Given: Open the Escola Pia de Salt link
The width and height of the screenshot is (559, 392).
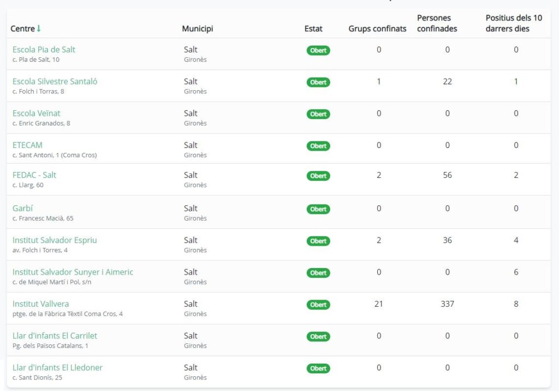Looking at the screenshot, I should 44,50.
